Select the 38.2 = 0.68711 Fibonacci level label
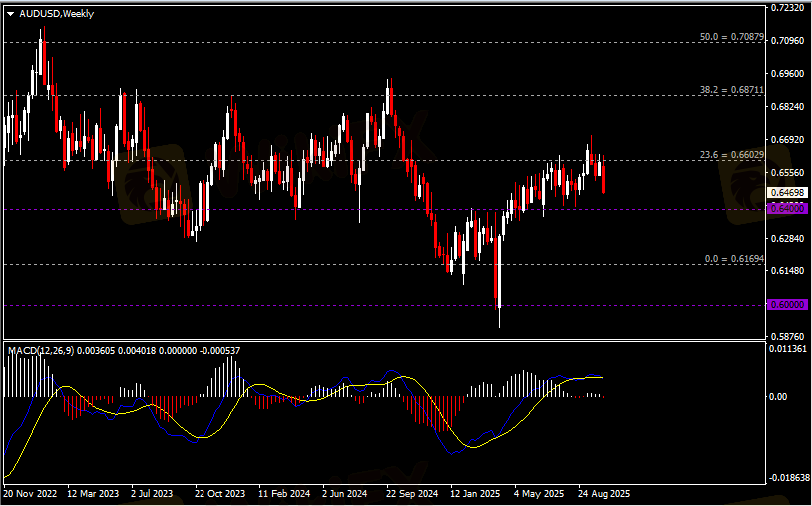812x506 pixels. tap(731, 90)
